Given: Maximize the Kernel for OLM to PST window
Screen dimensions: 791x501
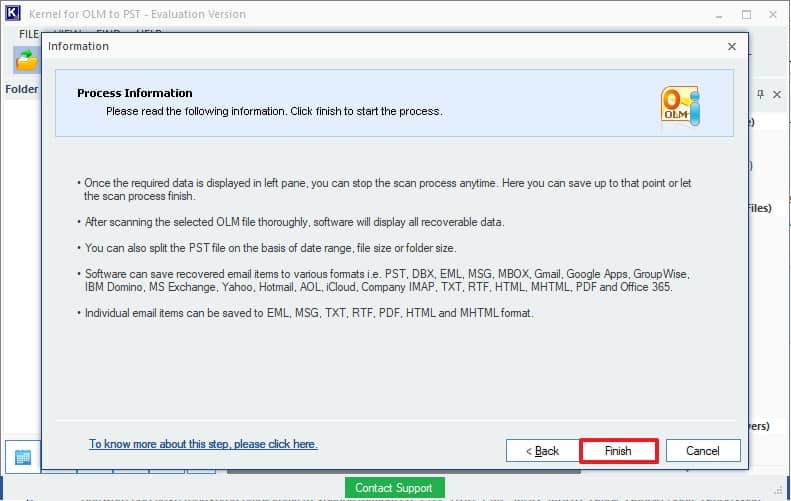Looking at the screenshot, I should [746, 15].
